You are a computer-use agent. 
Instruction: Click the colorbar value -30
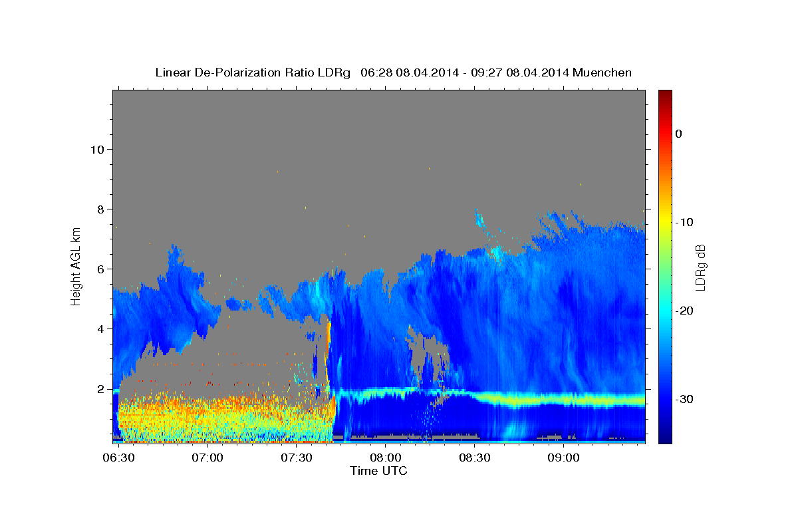(x=684, y=399)
